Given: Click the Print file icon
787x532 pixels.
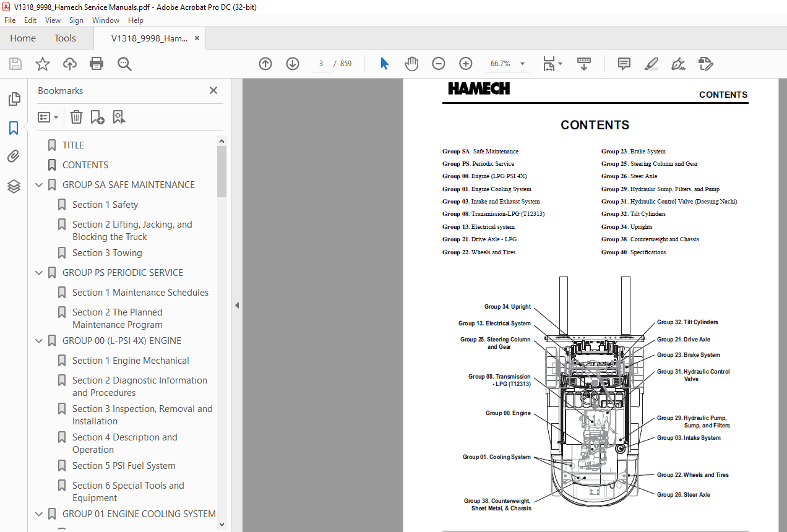Looking at the screenshot, I should (97, 64).
